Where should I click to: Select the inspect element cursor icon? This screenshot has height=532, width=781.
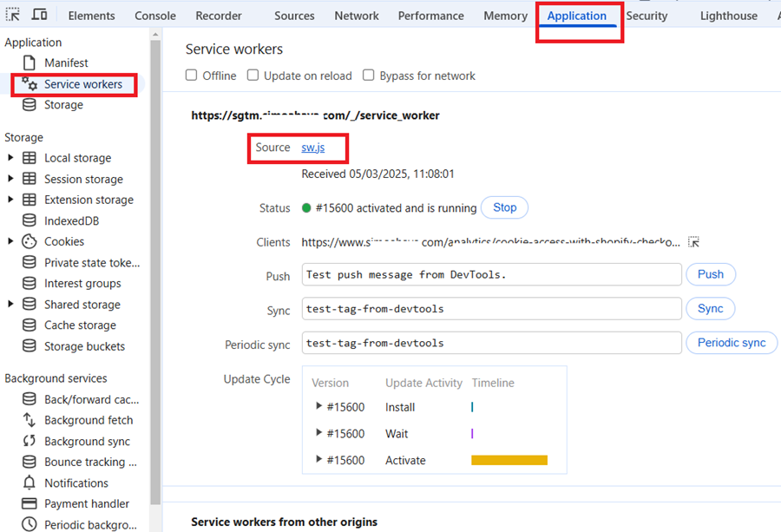[14, 15]
